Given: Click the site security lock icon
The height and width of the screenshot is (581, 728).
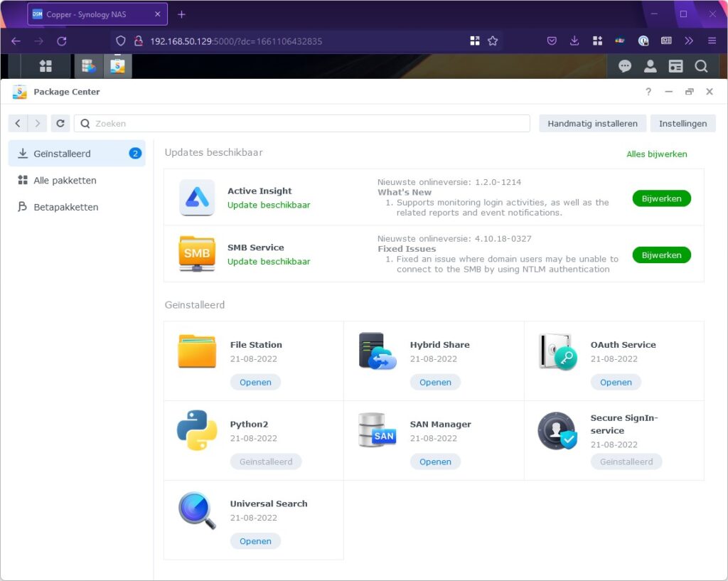Looking at the screenshot, I should (x=138, y=41).
